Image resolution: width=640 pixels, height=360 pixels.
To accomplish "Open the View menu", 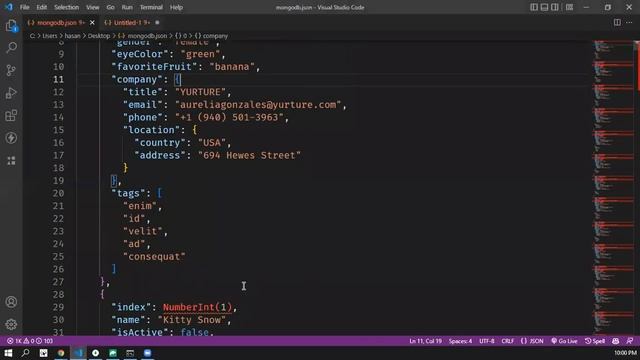I will click(93, 7).
